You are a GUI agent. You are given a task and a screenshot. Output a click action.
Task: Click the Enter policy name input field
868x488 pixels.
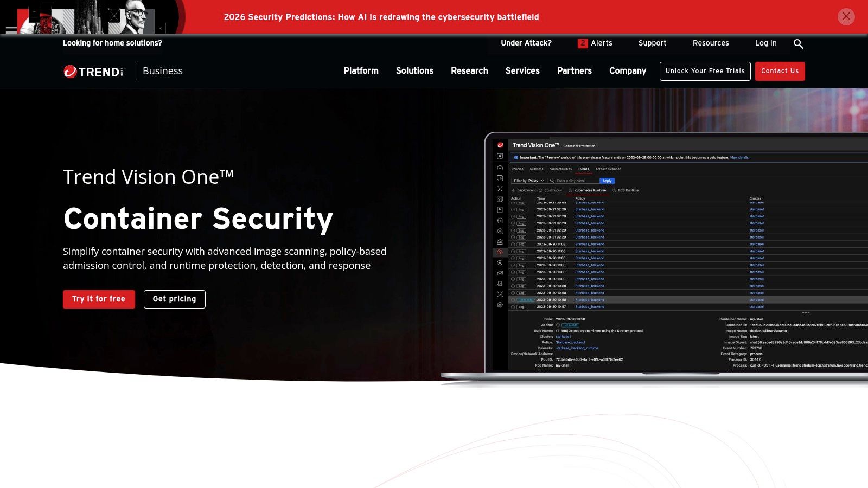(572, 181)
